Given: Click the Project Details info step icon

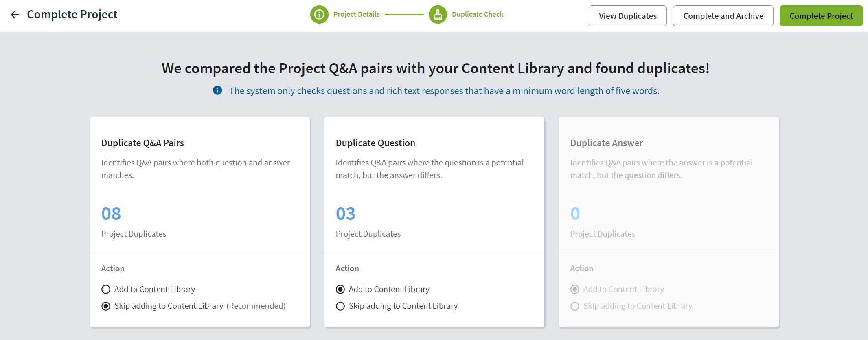Looking at the screenshot, I should tap(319, 15).
